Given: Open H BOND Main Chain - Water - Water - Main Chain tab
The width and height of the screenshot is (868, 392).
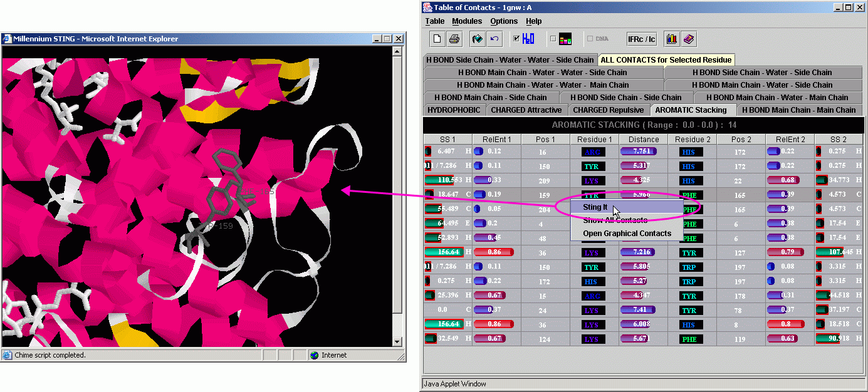Looking at the screenshot, I should point(543,85).
